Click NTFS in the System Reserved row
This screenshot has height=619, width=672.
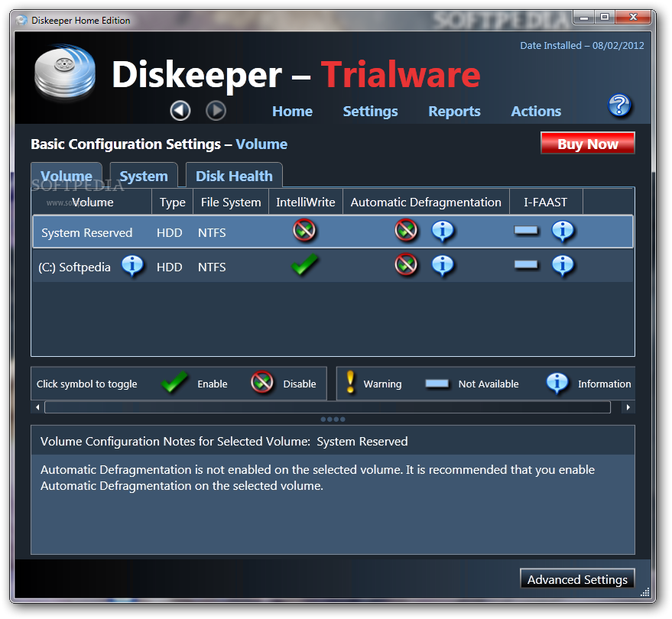212,232
